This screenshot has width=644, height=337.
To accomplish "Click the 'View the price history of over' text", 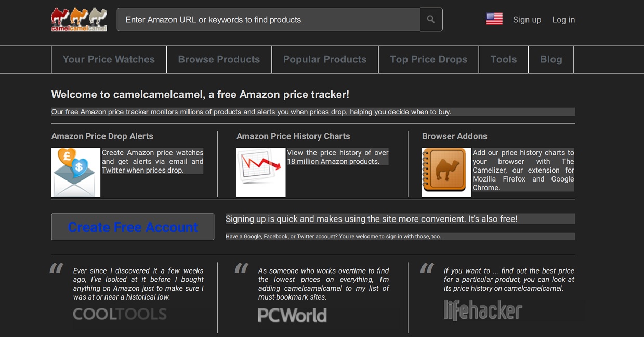I will point(338,157).
